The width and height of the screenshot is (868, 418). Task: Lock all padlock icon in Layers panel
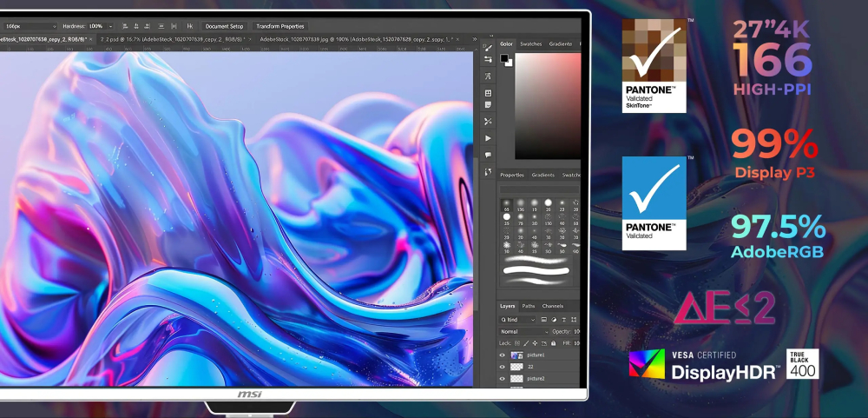[x=553, y=344]
